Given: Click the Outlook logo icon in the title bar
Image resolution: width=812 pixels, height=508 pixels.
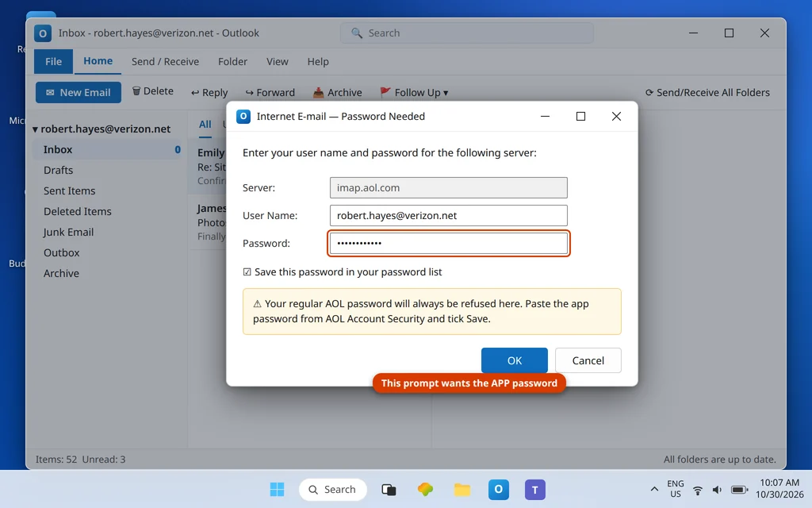Looking at the screenshot, I should pyautogui.click(x=43, y=33).
